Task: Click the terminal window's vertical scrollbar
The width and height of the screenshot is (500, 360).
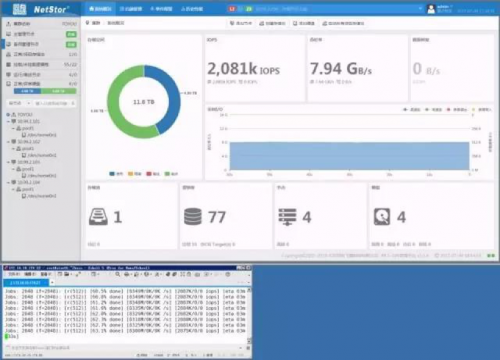Action: click(x=248, y=315)
